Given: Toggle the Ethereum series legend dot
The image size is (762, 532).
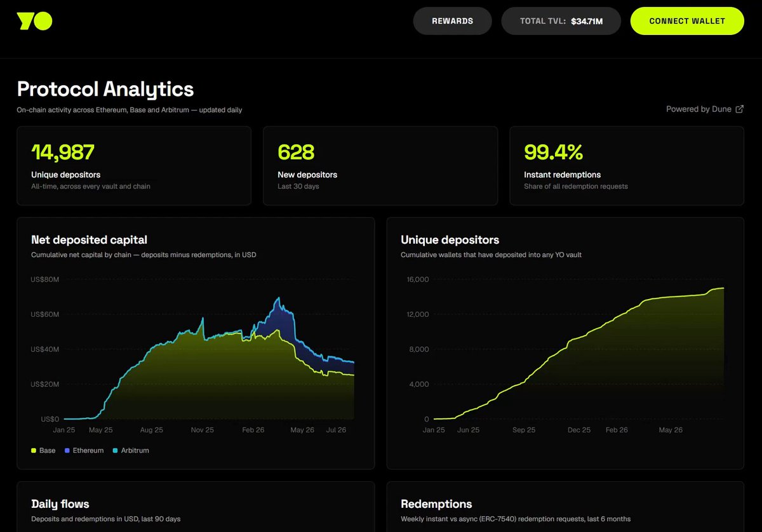Looking at the screenshot, I should (x=67, y=451).
